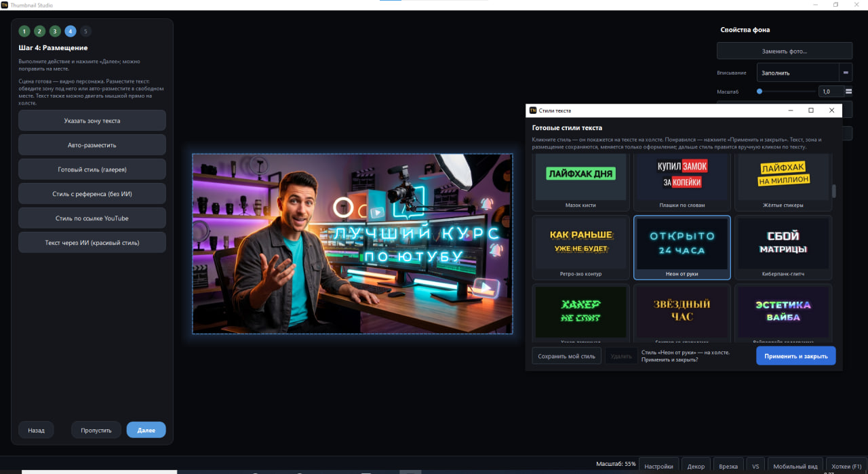Continue with the Далее button
This screenshot has height=474, width=868.
coord(146,430)
